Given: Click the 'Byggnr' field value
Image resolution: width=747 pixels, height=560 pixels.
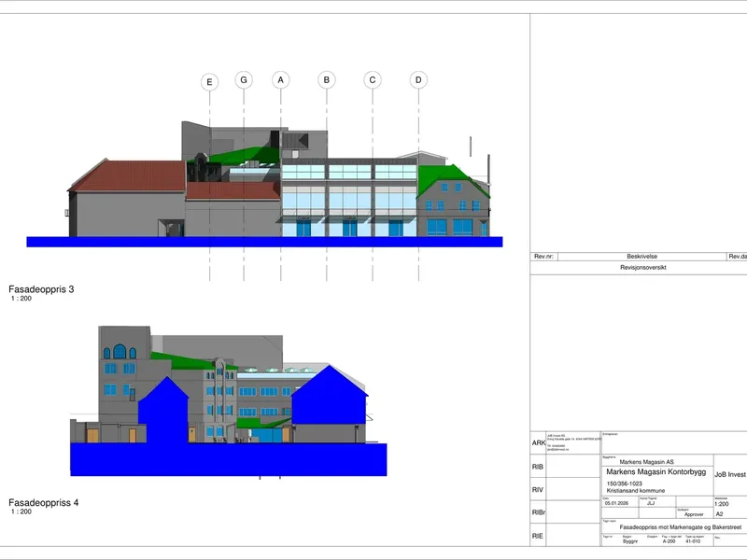Looking at the screenshot, I should tap(629, 541).
